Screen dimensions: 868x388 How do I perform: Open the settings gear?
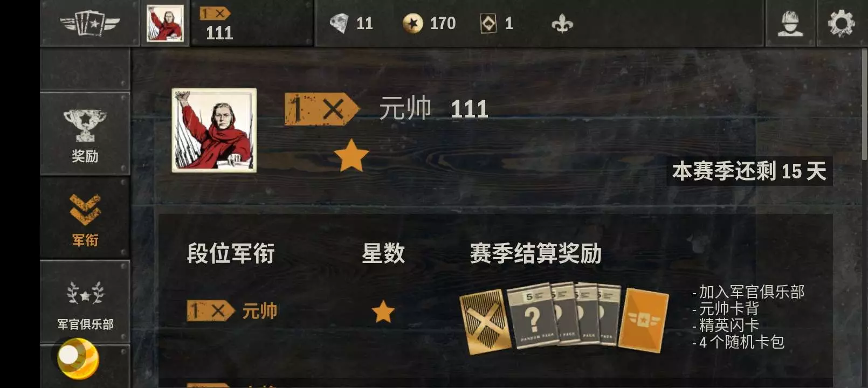[841, 23]
